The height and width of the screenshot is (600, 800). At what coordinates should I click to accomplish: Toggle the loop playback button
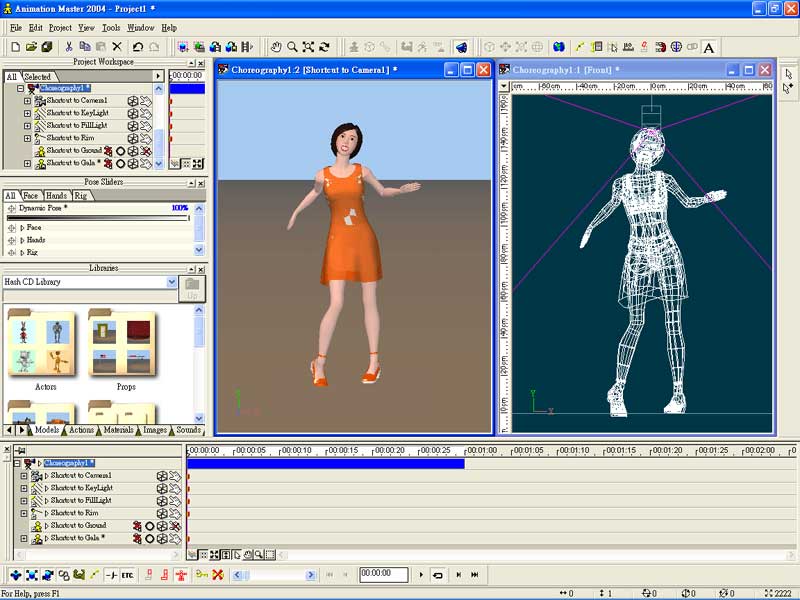point(438,575)
